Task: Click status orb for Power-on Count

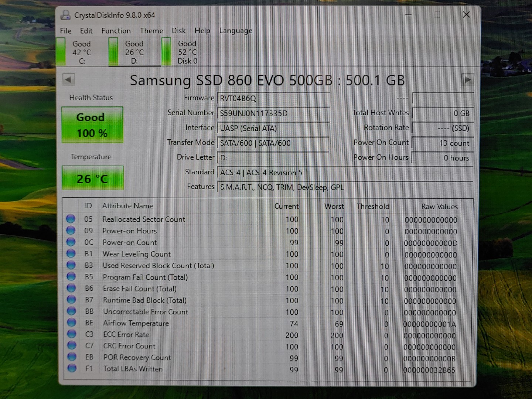Action: click(x=71, y=242)
